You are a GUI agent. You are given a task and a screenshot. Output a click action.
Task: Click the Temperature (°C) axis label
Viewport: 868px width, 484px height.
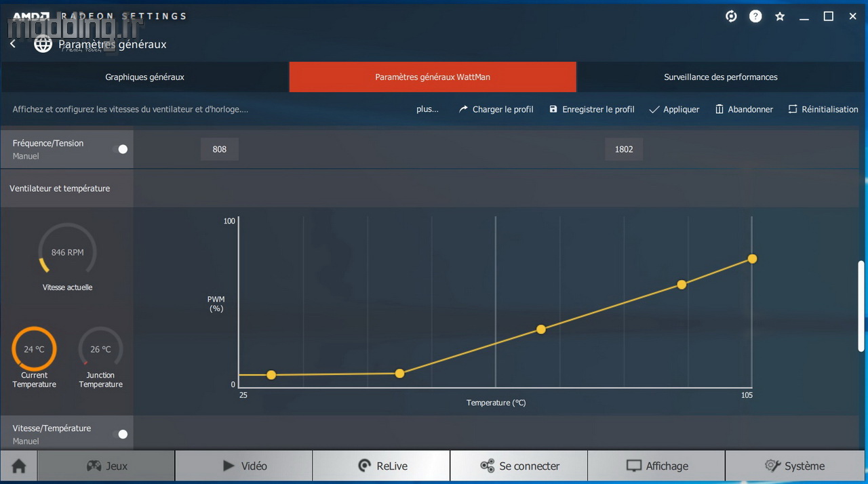pyautogui.click(x=496, y=403)
